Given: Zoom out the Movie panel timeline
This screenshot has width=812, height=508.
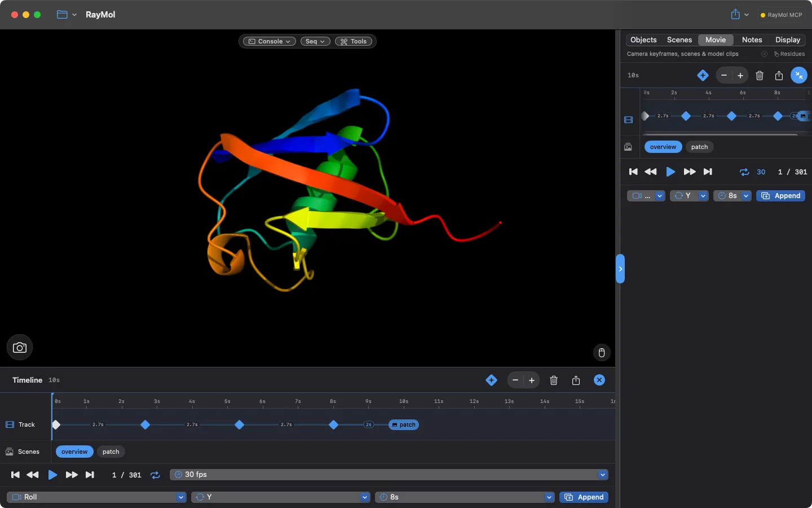Looking at the screenshot, I should [x=724, y=75].
